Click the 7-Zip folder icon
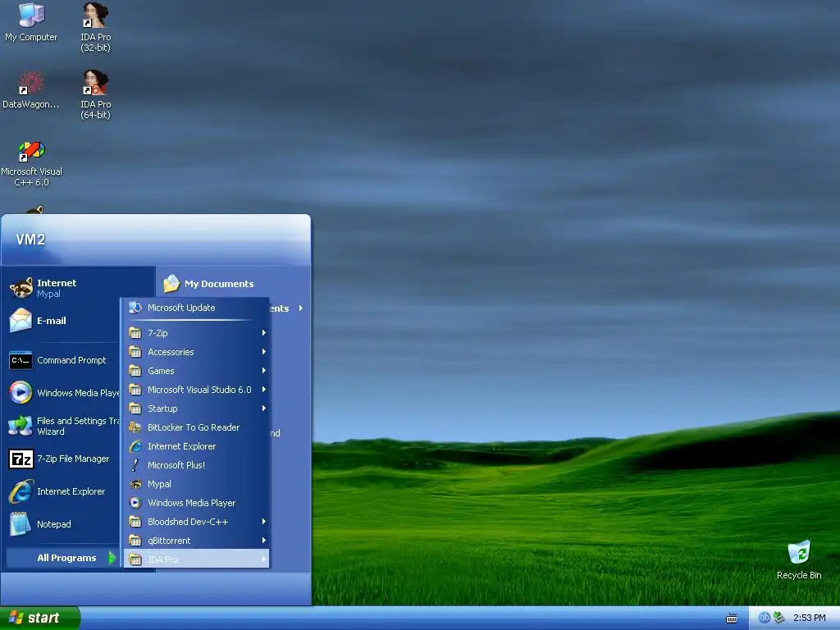 (135, 333)
